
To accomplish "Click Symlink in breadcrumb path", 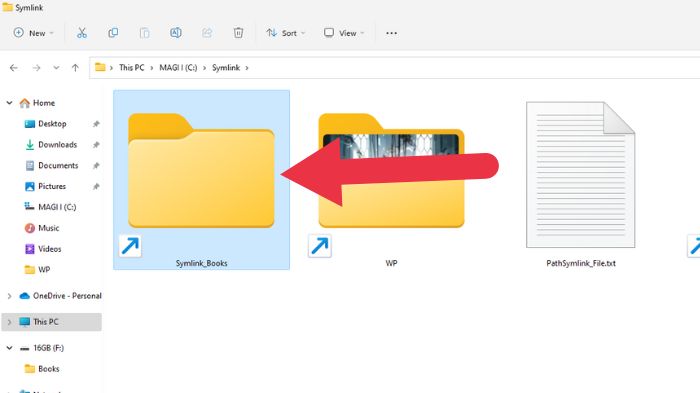I will pos(226,68).
